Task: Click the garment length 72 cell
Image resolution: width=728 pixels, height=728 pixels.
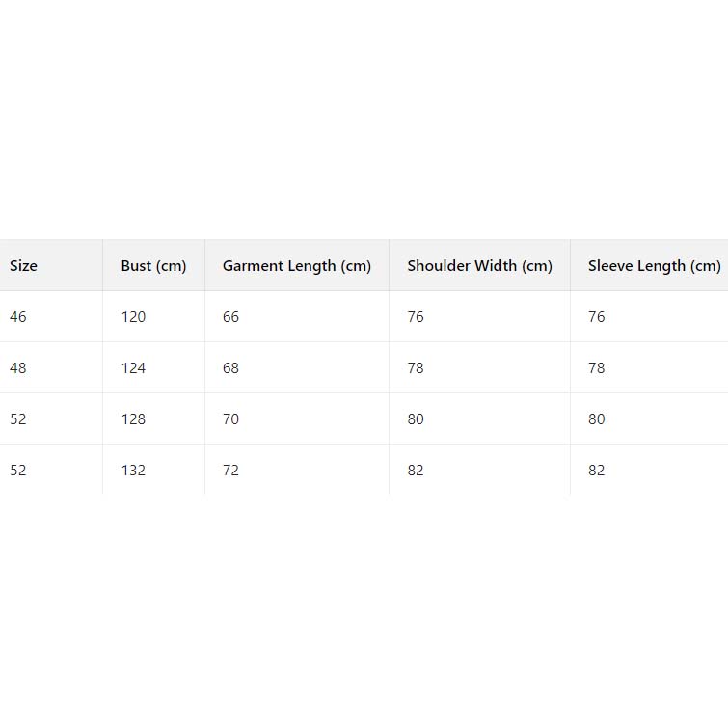Action: pos(230,471)
